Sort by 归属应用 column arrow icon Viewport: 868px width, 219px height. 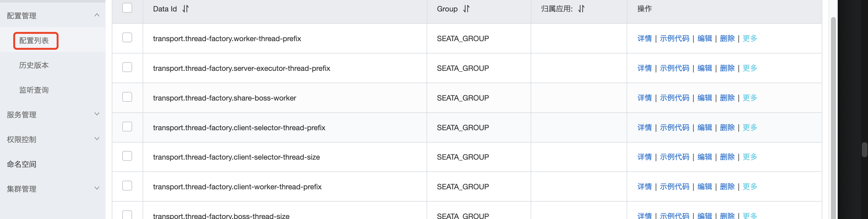581,9
